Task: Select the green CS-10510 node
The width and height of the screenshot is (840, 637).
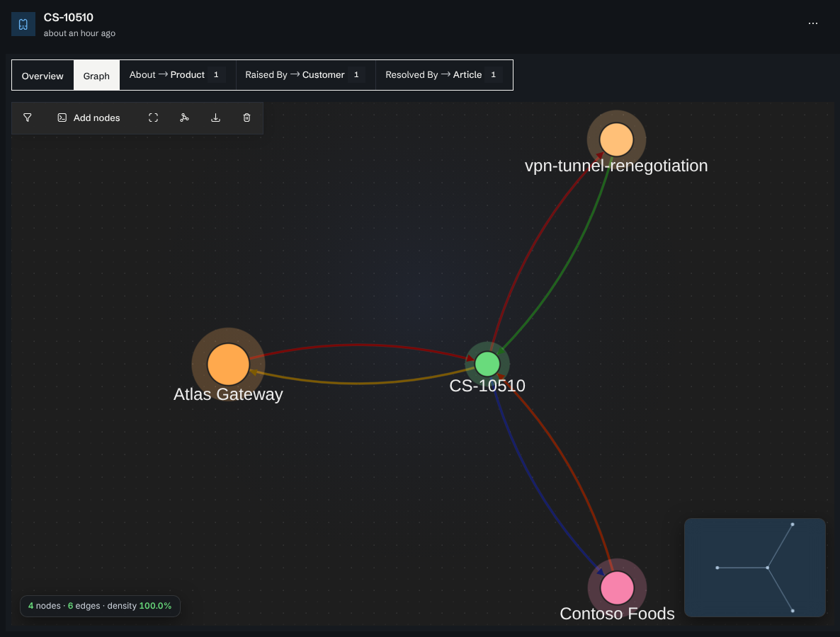Action: click(x=487, y=364)
